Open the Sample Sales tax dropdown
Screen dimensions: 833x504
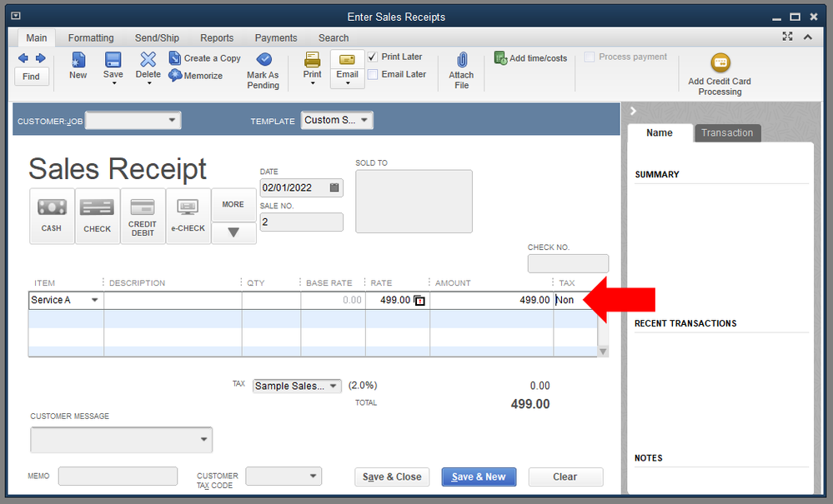[x=333, y=387]
